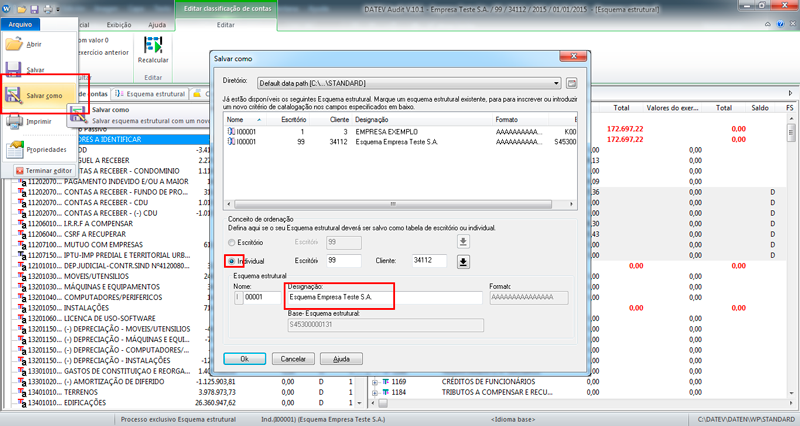Click the download arrow icon in Escritório row
This screenshot has height=426, width=800.
463,241
